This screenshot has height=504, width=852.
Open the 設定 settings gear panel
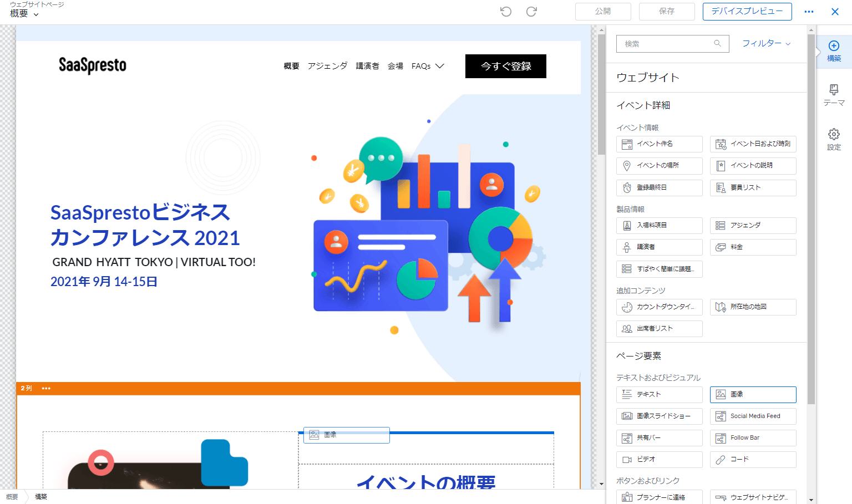click(834, 140)
